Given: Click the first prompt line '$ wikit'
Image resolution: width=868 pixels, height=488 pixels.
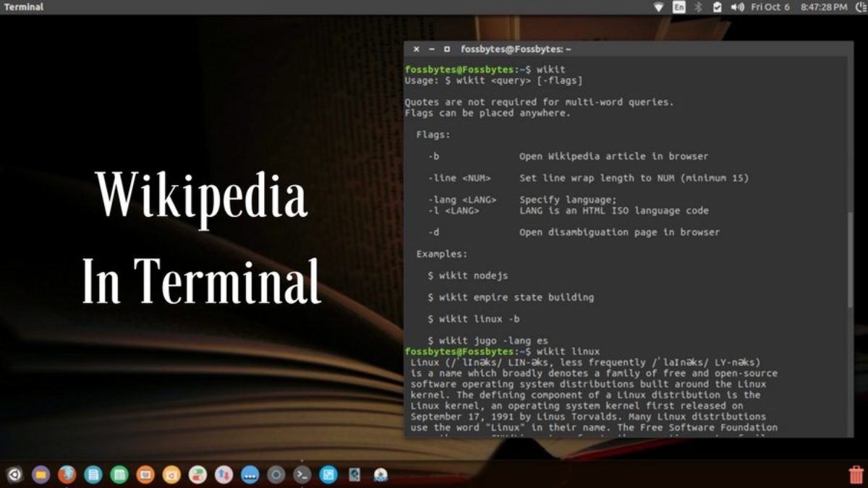Looking at the screenshot, I should click(x=485, y=69).
